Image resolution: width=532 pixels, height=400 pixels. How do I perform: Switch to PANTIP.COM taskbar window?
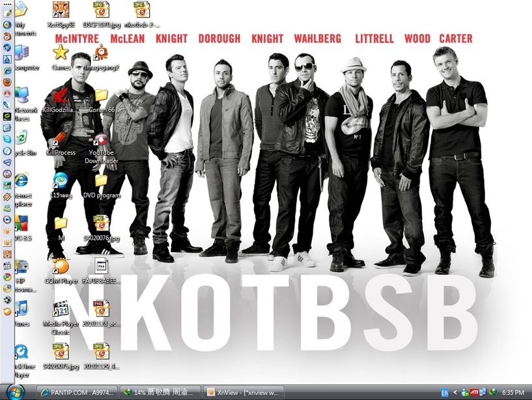[x=77, y=393]
